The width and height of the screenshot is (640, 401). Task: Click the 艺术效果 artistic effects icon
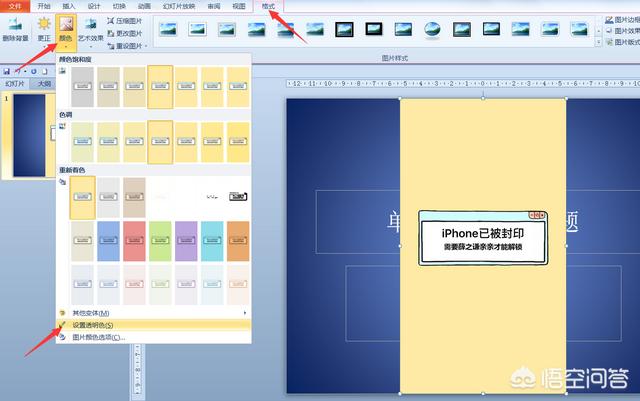tap(90, 24)
